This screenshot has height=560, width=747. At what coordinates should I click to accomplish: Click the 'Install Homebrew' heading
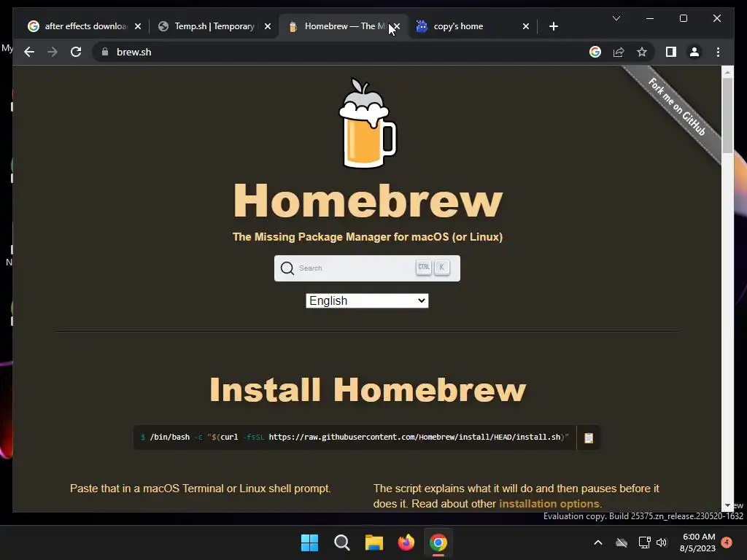coord(368,389)
